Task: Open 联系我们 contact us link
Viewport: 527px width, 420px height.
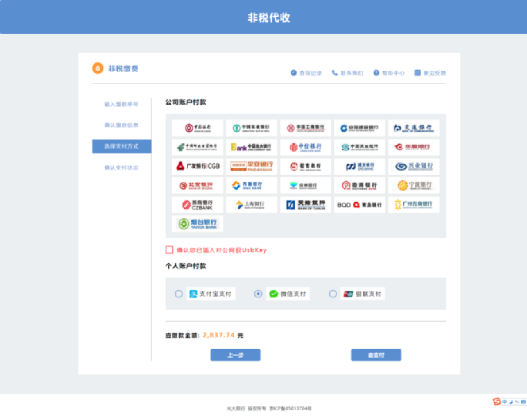Action: (x=347, y=73)
